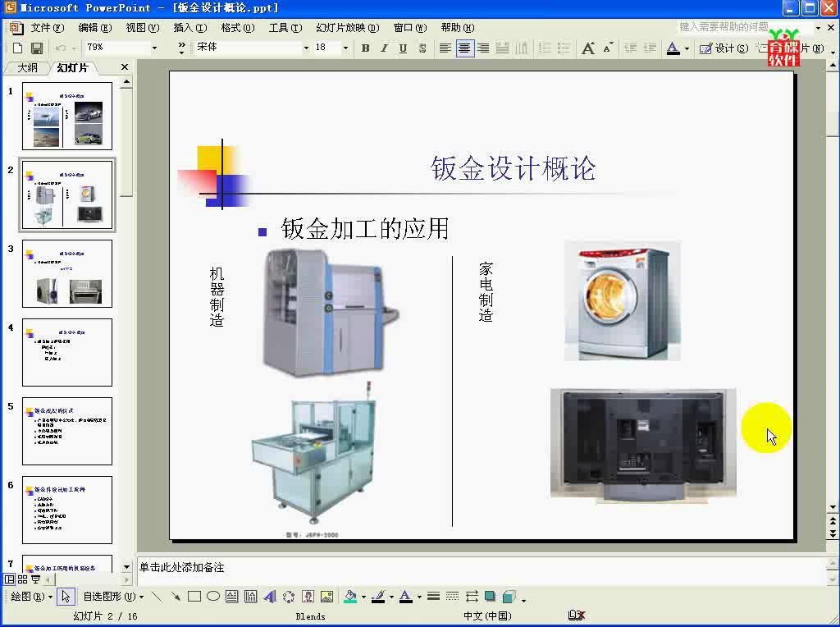Screen dimensions: 840x627
Task: Open the 编辑 menu
Action: click(x=95, y=28)
